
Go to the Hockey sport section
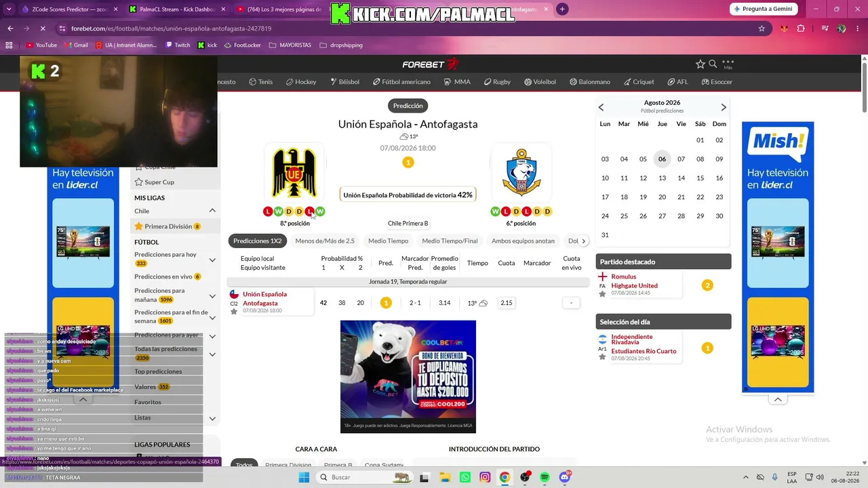coord(301,82)
